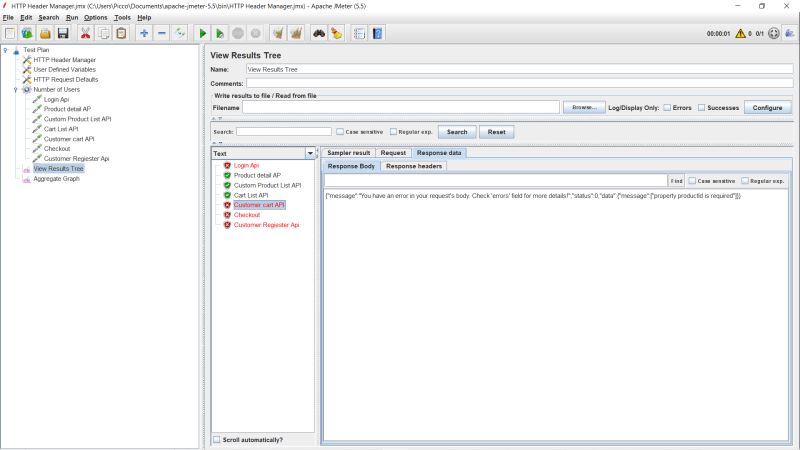Click the Reset Search icon
The width and height of the screenshot is (800, 450).
click(337, 34)
